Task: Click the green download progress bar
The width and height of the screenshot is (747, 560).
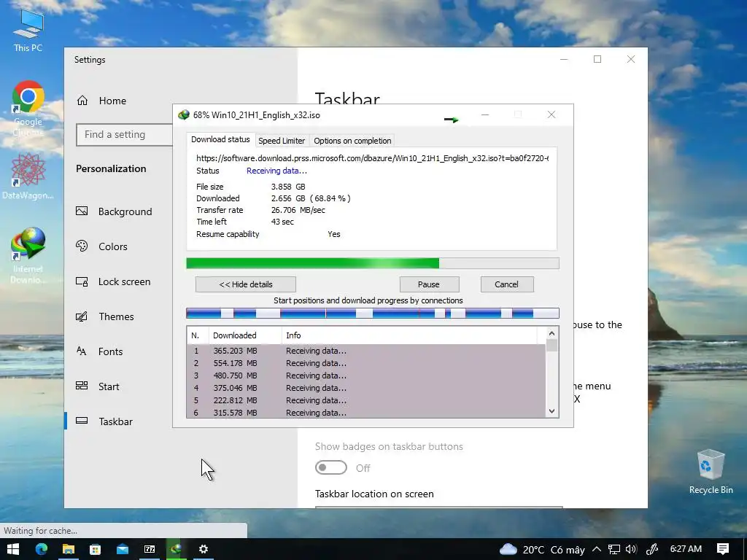Action: click(x=373, y=263)
